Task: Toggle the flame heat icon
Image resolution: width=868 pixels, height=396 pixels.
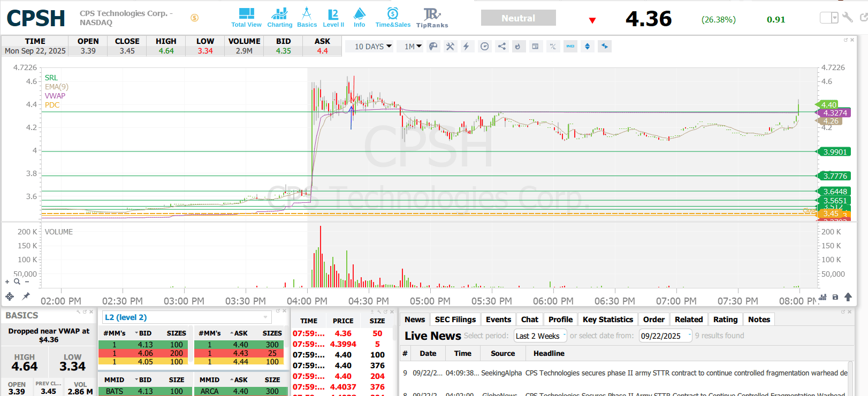Action: click(x=517, y=47)
